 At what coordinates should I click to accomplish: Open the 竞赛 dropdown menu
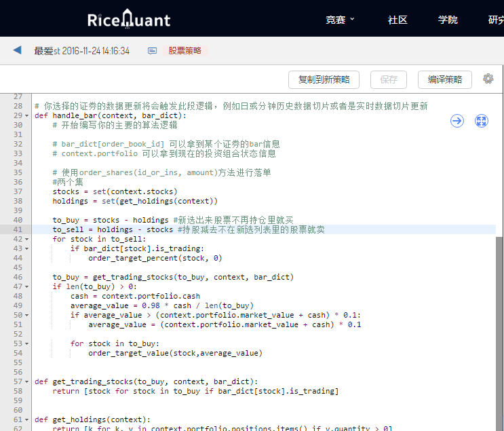point(340,20)
